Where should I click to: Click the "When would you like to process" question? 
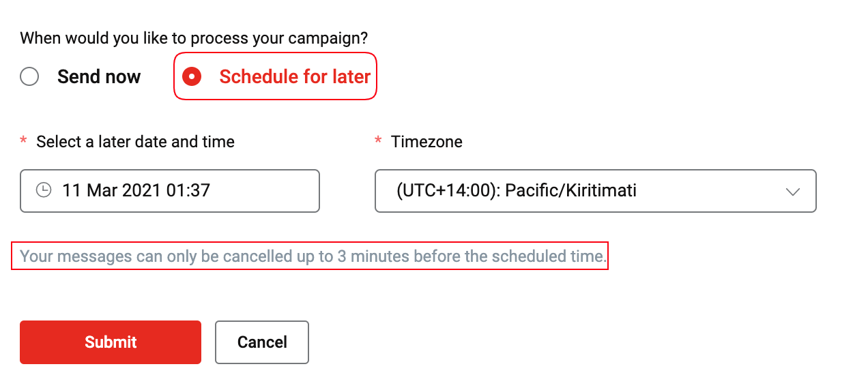point(199,38)
